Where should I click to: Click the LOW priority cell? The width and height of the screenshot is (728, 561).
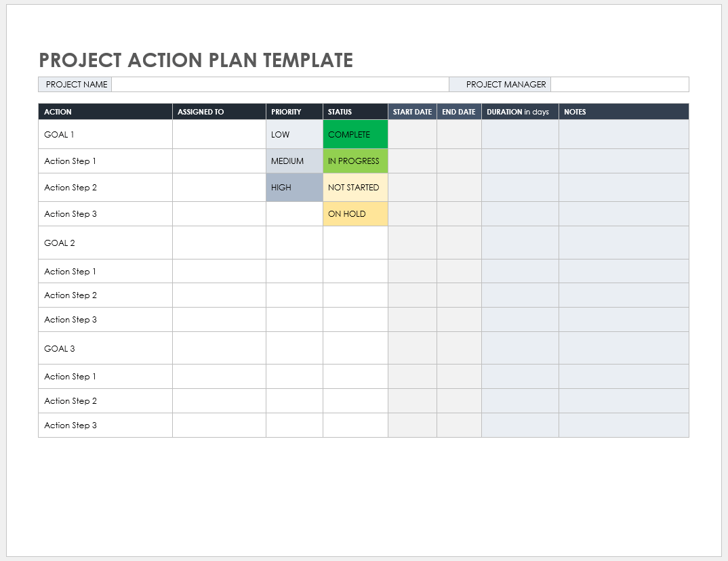294,135
